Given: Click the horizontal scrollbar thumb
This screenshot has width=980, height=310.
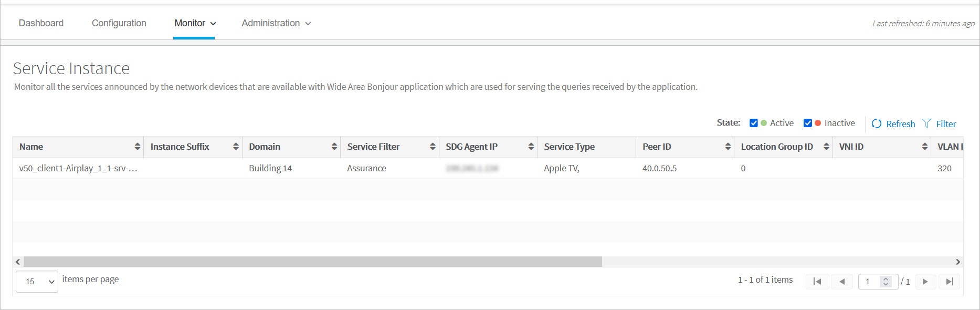Looking at the screenshot, I should coord(313,262).
